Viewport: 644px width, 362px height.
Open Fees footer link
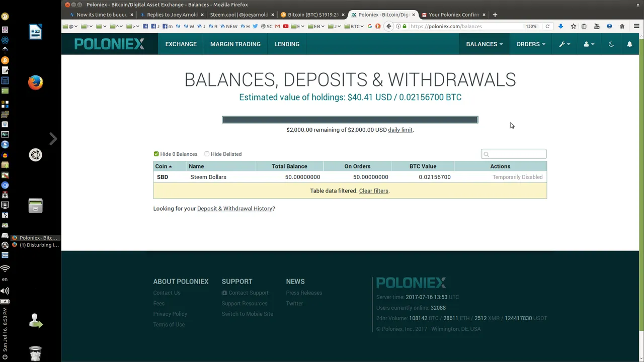(x=158, y=303)
